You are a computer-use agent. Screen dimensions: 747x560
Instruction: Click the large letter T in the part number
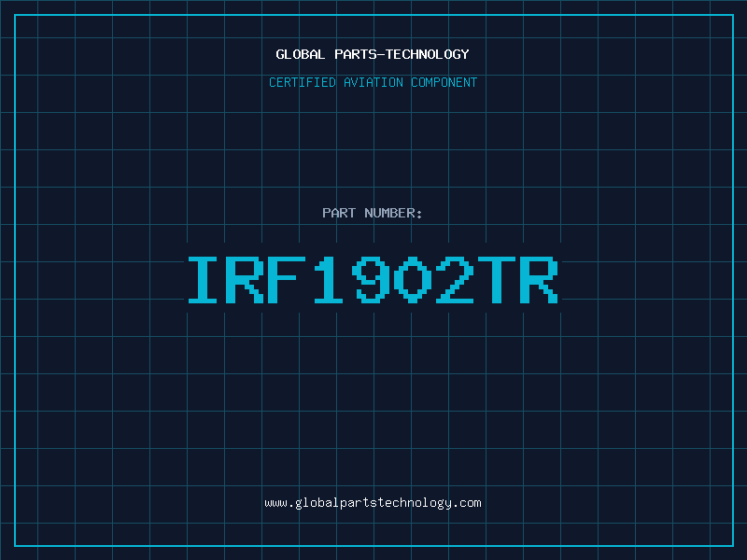tap(497, 280)
